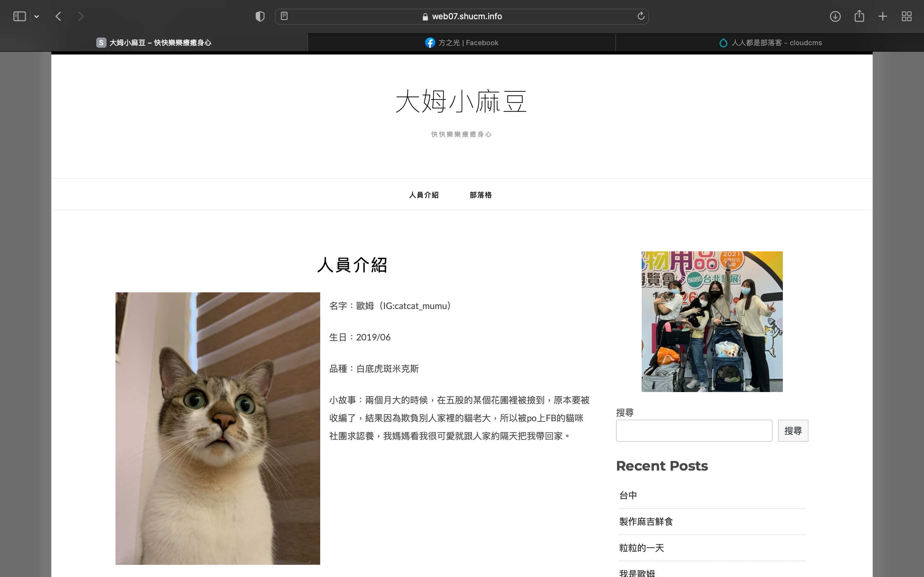This screenshot has height=577, width=924.
Task: Switch to 人人都是部落客 cloudcms tab
Action: click(770, 43)
